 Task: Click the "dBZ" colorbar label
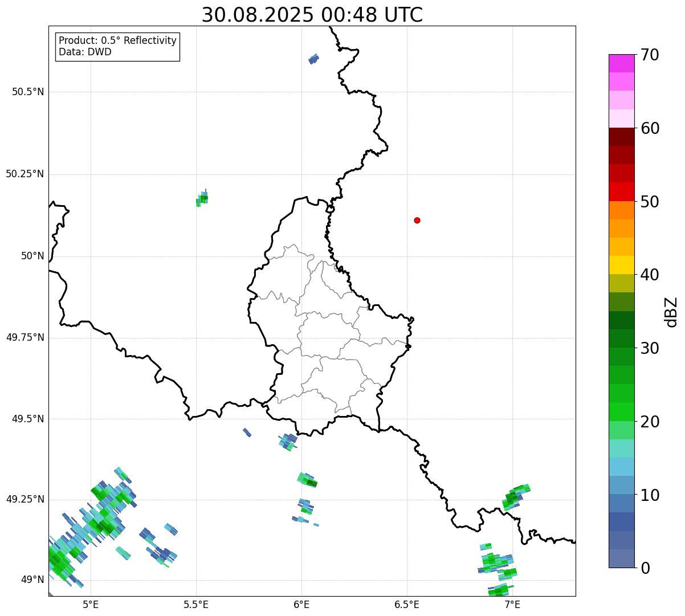(671, 312)
